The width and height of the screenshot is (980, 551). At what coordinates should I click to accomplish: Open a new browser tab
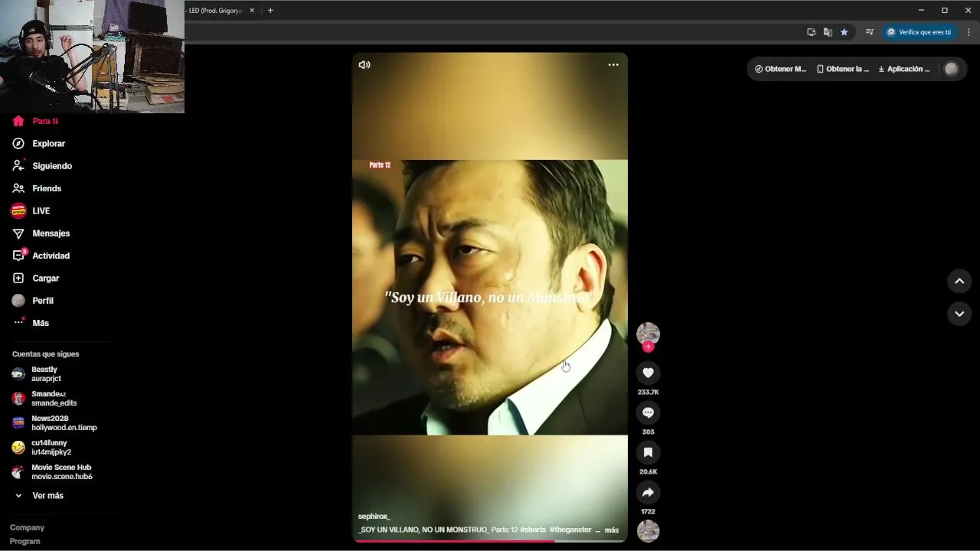(x=270, y=11)
